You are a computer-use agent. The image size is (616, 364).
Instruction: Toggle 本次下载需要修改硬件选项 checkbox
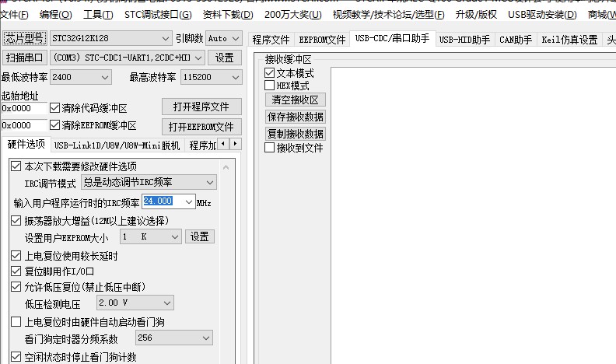tap(16, 166)
